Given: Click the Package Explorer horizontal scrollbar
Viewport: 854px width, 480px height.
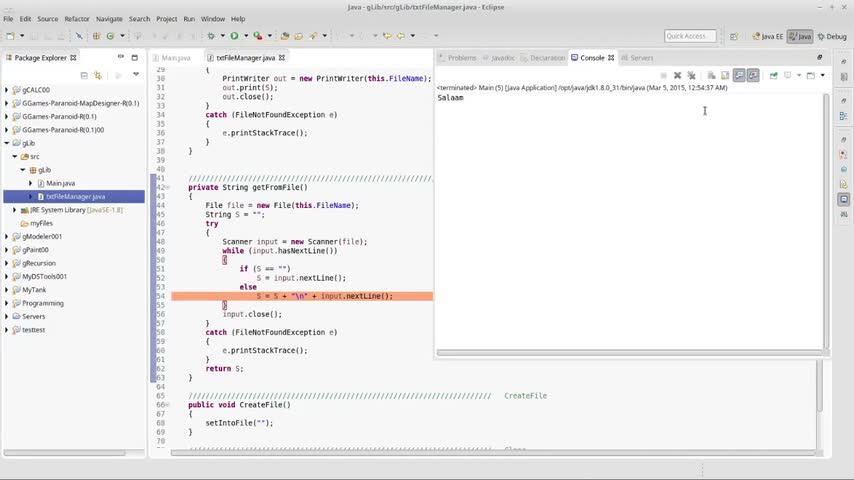Looking at the screenshot, I should point(64,453).
